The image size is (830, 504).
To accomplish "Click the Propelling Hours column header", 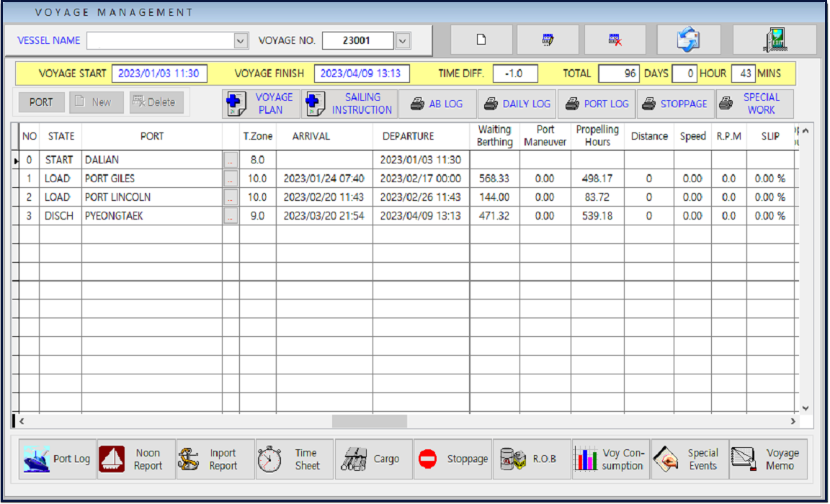I will [597, 136].
